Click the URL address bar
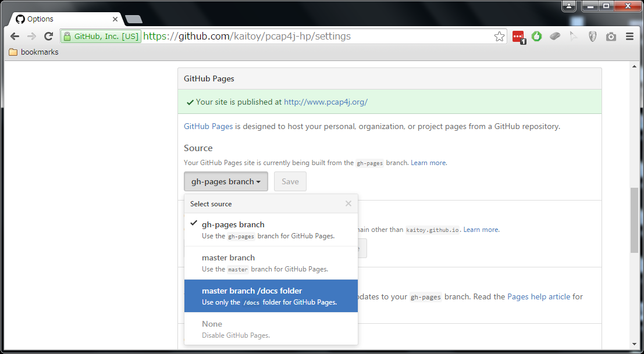644x354 pixels. [283, 37]
